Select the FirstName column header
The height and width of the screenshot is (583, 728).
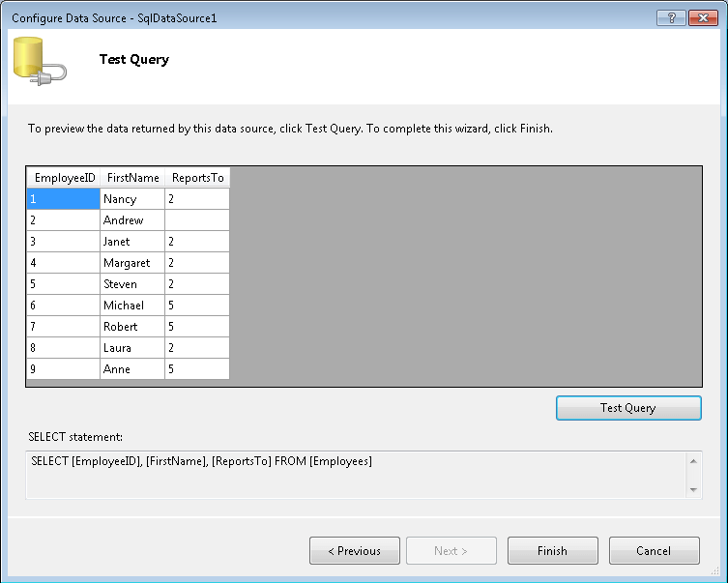click(x=132, y=178)
